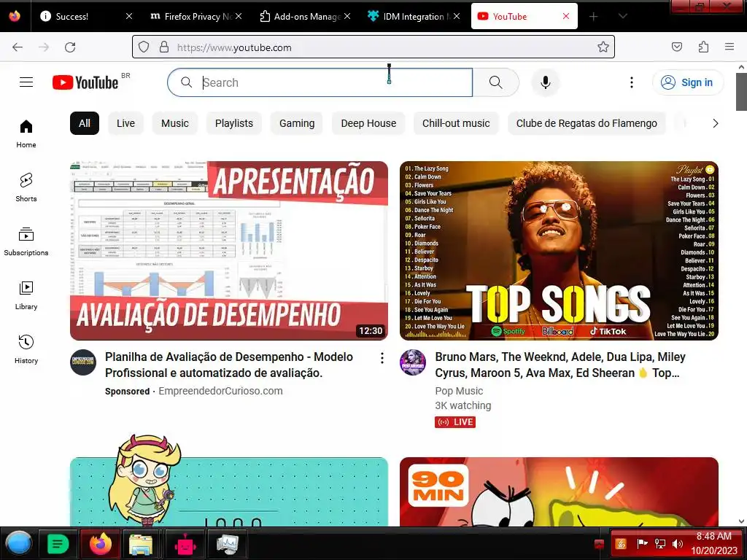The image size is (747, 560).
Task: Open EmpreendedorCurioso.com sponsor link
Action: coord(220,391)
